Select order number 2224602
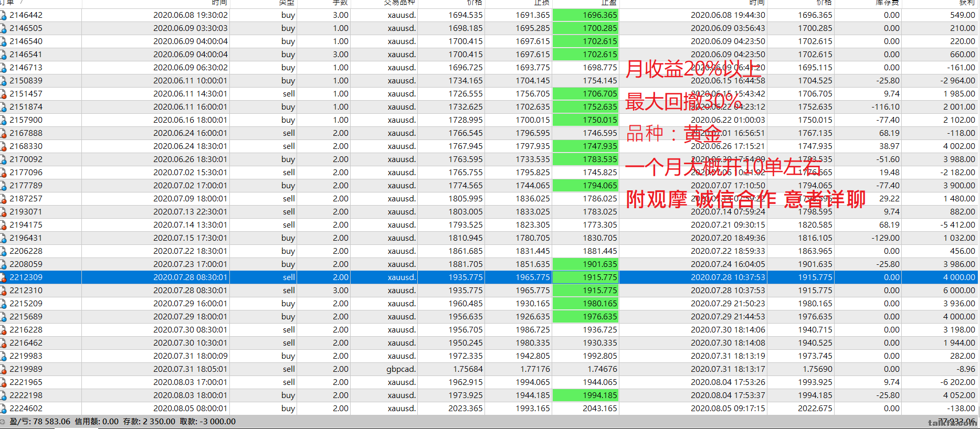The height and width of the screenshot is (429, 980). click(x=26, y=409)
